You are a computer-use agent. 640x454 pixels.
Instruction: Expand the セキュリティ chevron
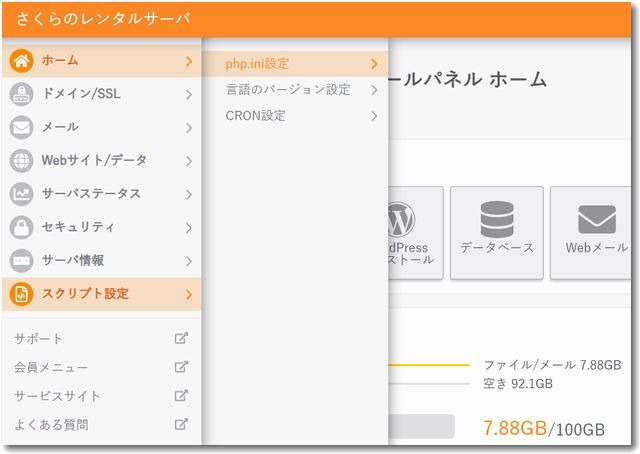(189, 228)
